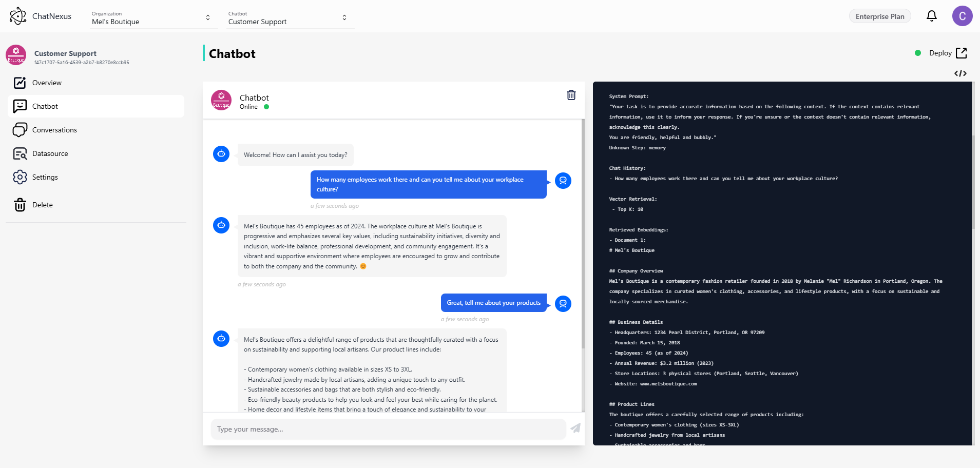Click the 'Vector Retrieval:' heading
Viewport: 980px width, 468px height.
tap(633, 199)
